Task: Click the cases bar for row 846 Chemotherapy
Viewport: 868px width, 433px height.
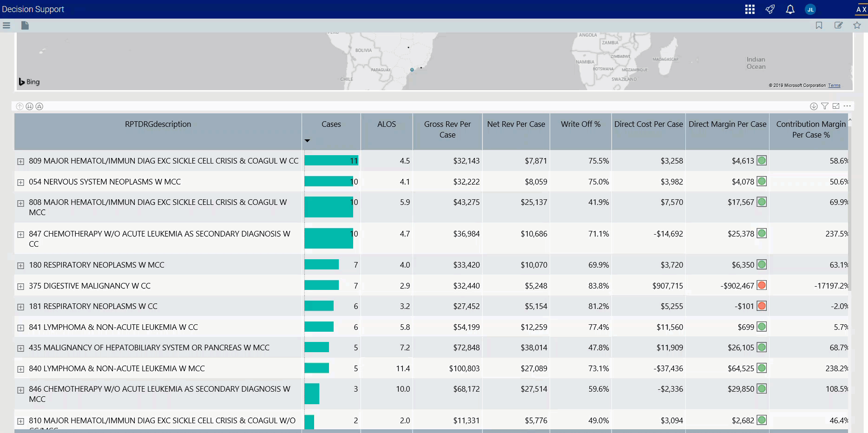Action: pos(312,394)
